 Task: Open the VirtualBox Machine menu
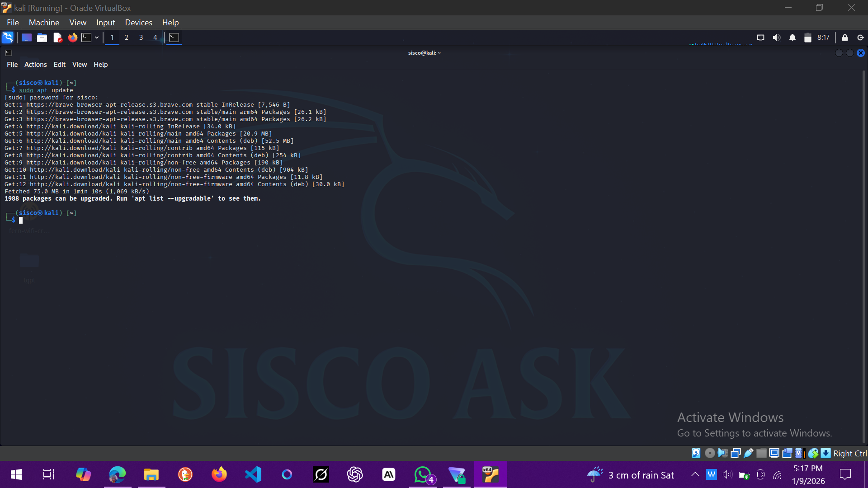tap(44, 22)
